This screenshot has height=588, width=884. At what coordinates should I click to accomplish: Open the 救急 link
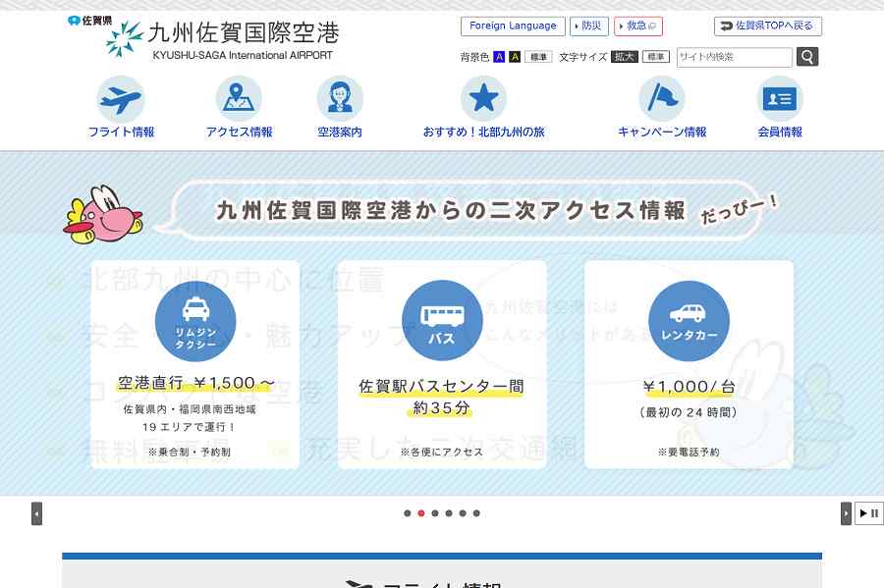point(638,26)
